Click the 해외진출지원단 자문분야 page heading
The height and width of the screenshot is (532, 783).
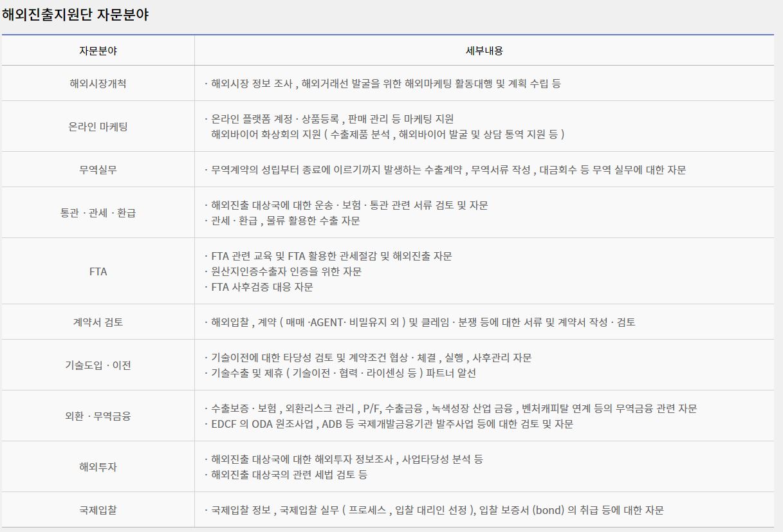75,15
